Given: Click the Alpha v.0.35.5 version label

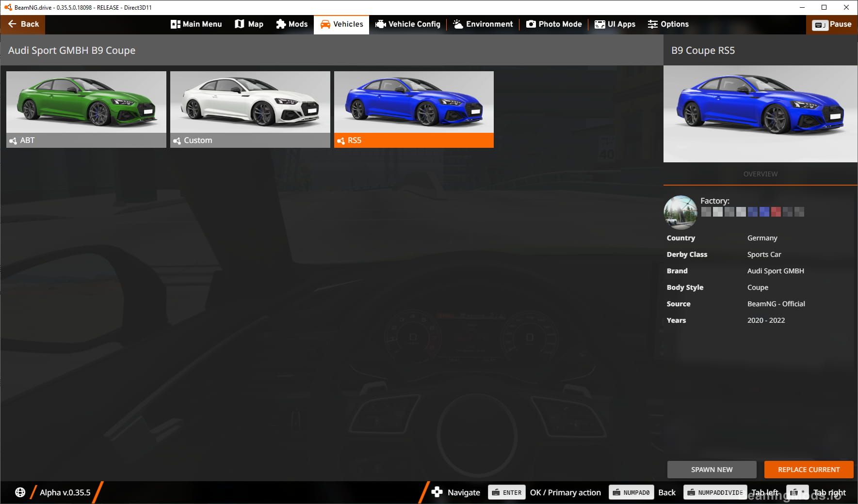Looking at the screenshot, I should (65, 492).
